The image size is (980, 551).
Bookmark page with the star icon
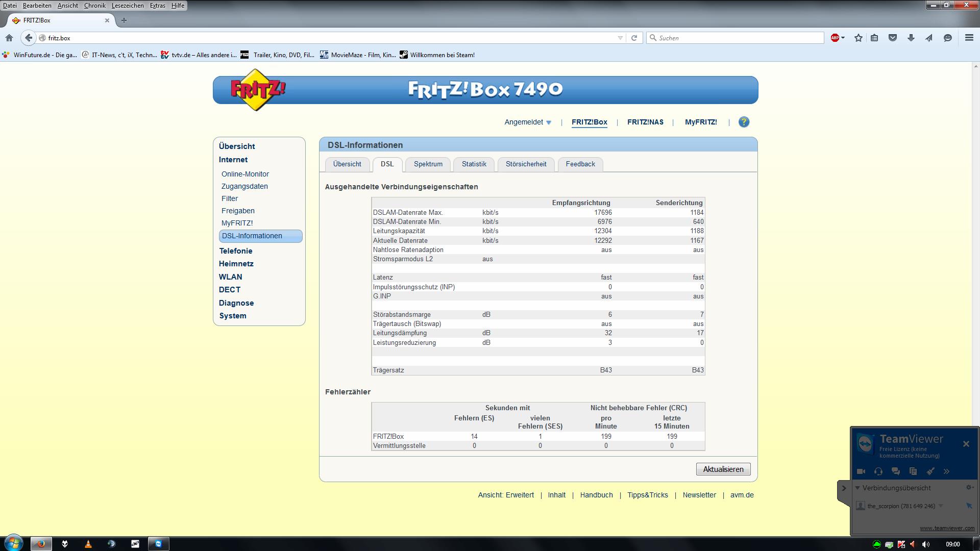[x=859, y=38]
